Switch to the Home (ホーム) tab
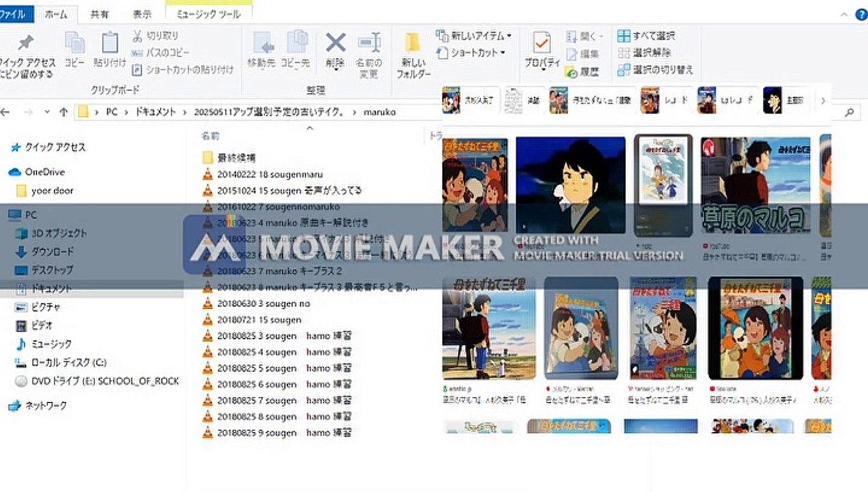The width and height of the screenshot is (868, 492). pos(56,14)
